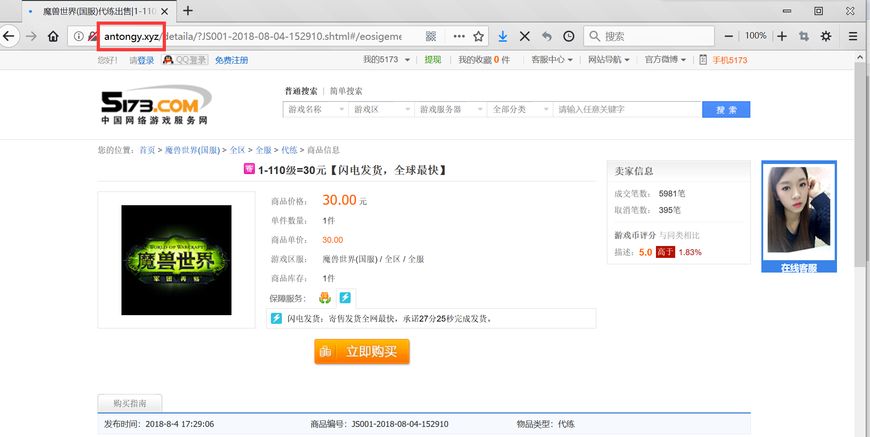
Task: Click the 首页 breadcrumb link
Action: coord(147,150)
